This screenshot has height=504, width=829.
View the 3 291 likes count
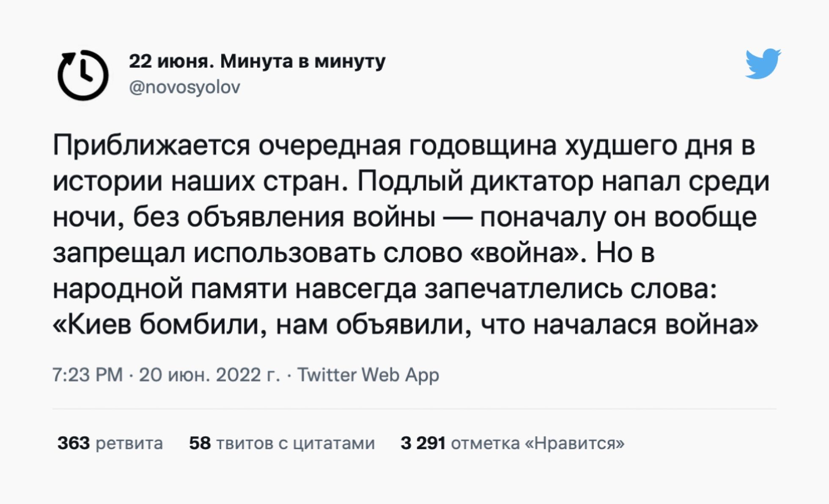tap(423, 443)
